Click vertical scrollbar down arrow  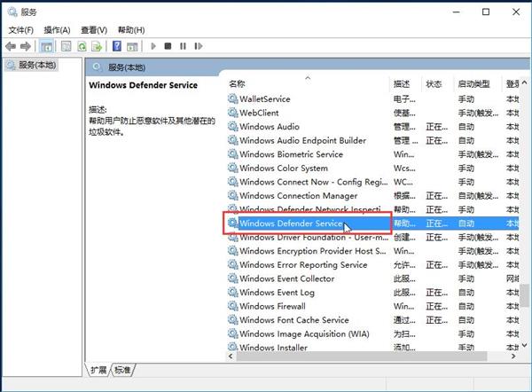tap(525, 346)
